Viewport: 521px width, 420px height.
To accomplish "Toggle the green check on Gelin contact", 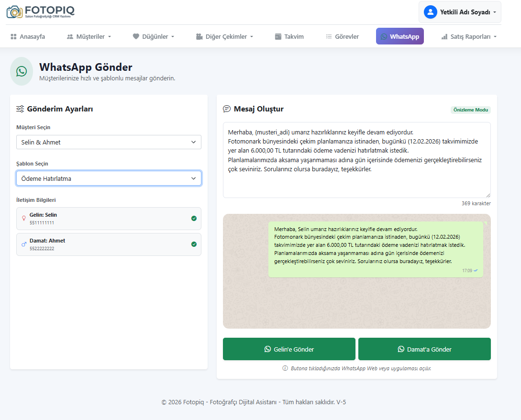I will tap(194, 218).
